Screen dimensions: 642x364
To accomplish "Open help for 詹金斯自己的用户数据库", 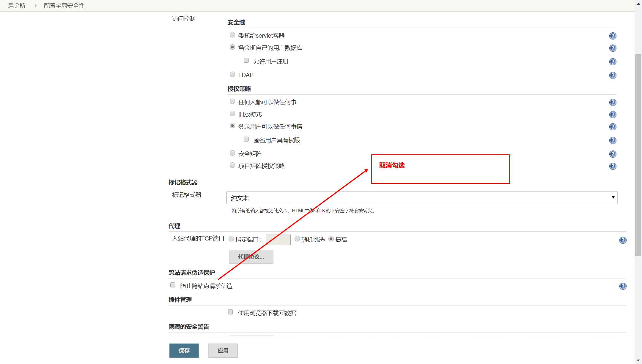I will coord(613,48).
